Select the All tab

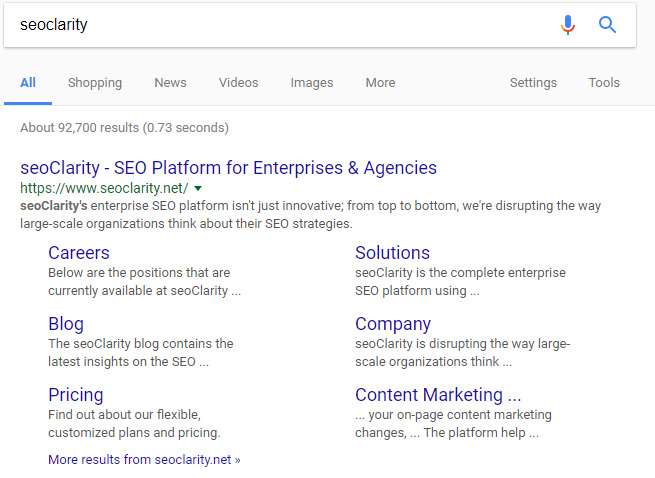(x=28, y=83)
